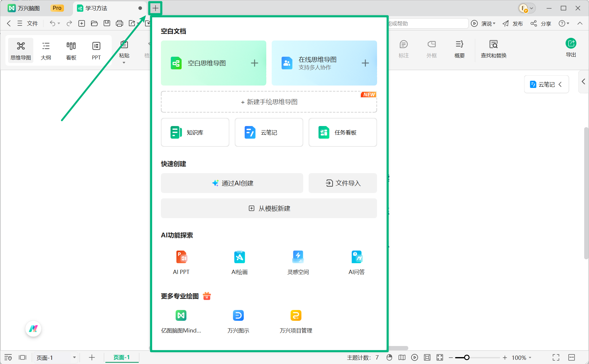Click the save icon
This screenshot has height=364, width=589.
pyautogui.click(x=107, y=23)
